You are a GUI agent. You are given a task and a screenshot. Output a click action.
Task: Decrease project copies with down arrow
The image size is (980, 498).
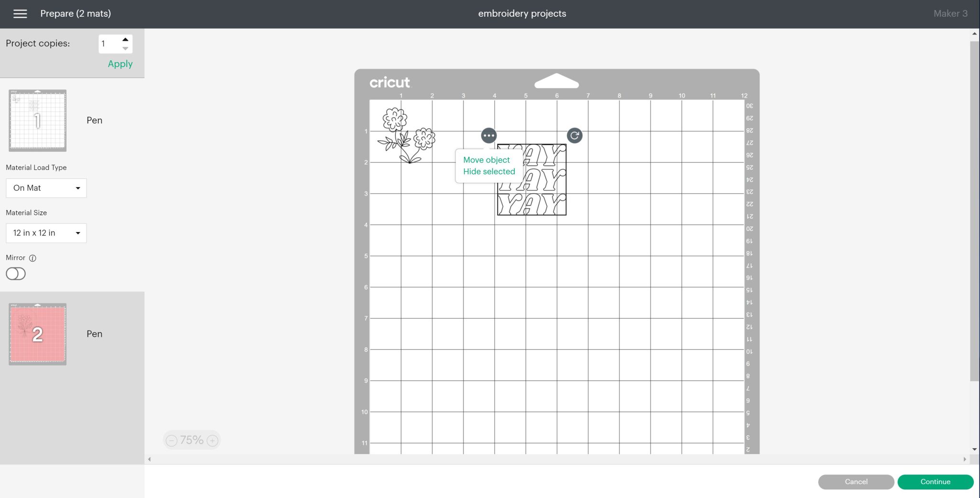pos(125,48)
